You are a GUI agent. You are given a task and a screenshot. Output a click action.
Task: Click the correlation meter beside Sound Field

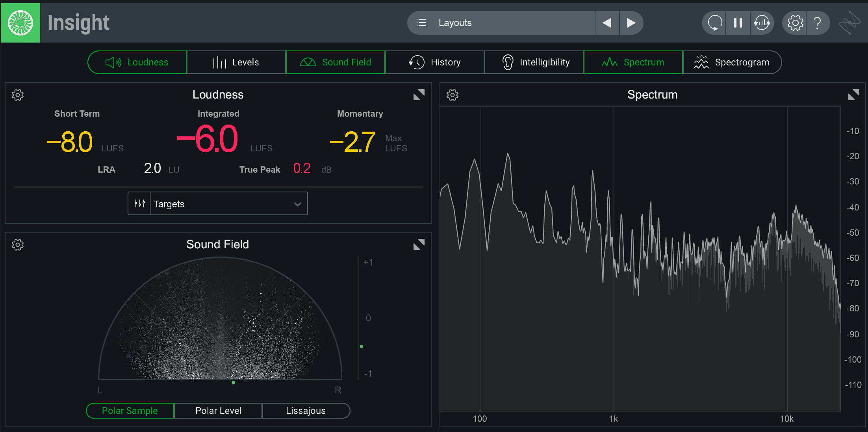pyautogui.click(x=360, y=318)
